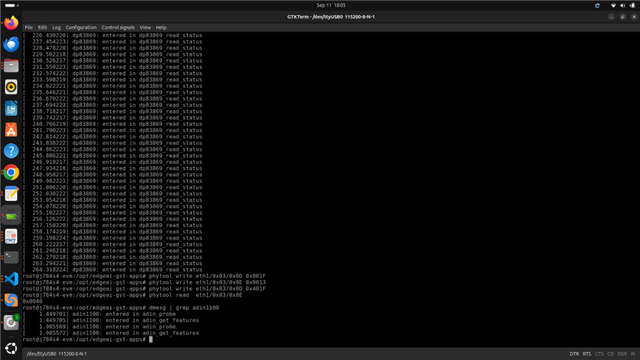Open the Control signals menu

pyautogui.click(x=118, y=27)
